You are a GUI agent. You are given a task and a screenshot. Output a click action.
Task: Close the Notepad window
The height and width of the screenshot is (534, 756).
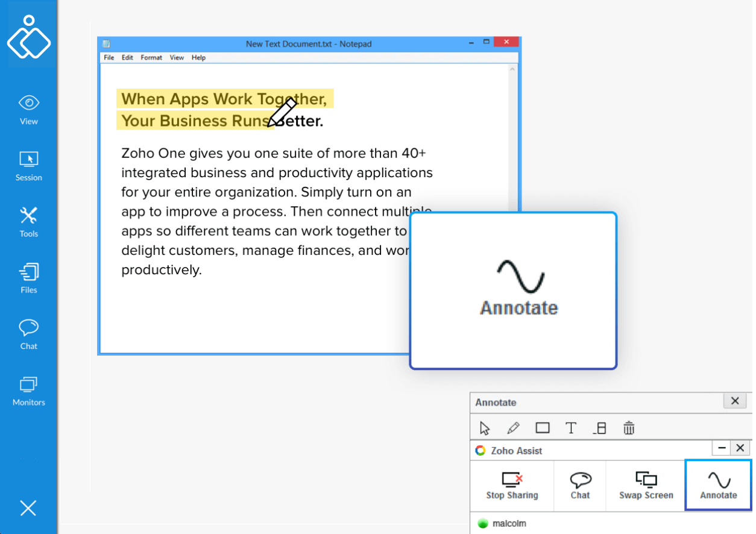pos(506,42)
